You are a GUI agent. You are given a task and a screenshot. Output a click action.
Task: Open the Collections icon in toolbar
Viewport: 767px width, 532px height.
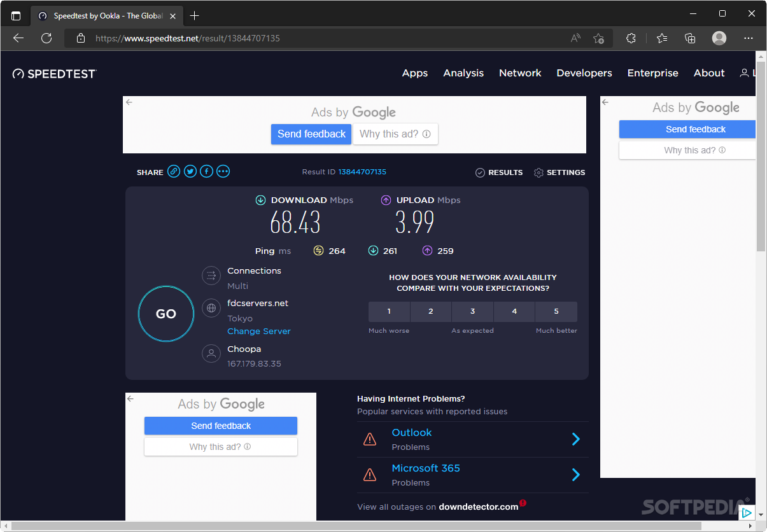coord(690,38)
